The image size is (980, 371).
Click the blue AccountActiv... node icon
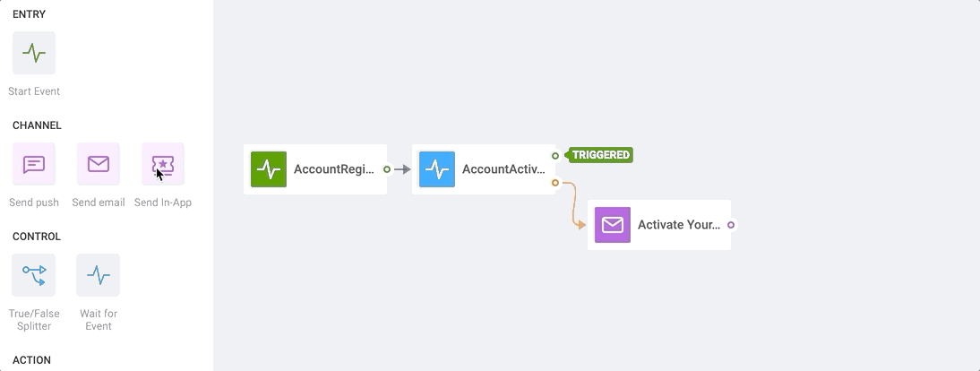(437, 168)
